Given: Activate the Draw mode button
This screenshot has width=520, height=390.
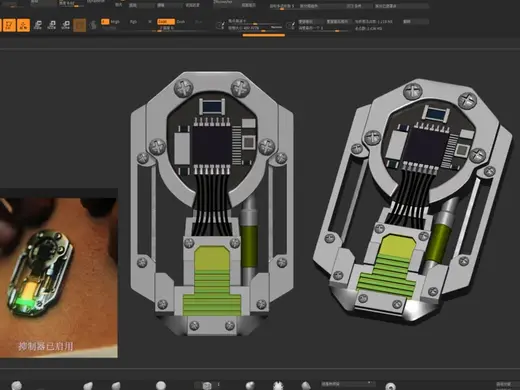Looking at the screenshot, I should pos(9,25).
